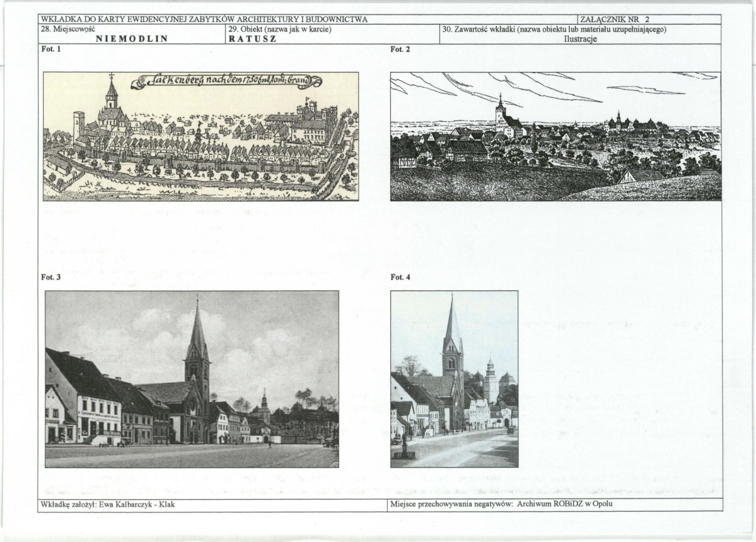
Task: Click the "WKŁADKA DO KARTY EWIDENCYJNEJ" title line
Action: pyautogui.click(x=204, y=20)
